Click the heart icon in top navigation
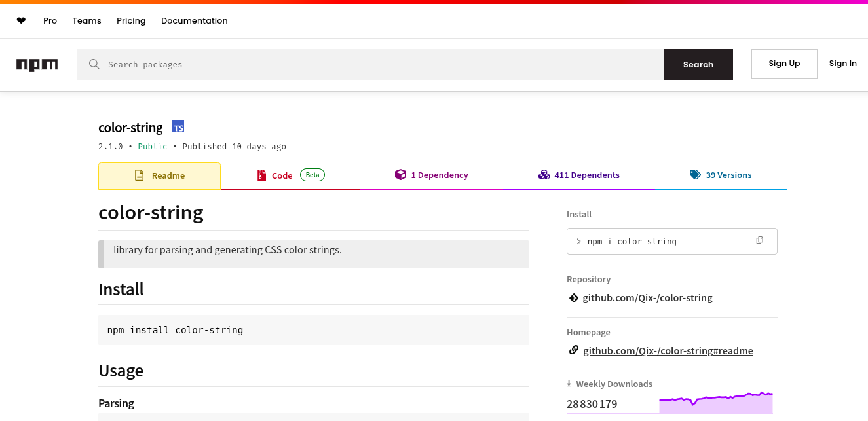The image size is (868, 421). click(x=21, y=21)
